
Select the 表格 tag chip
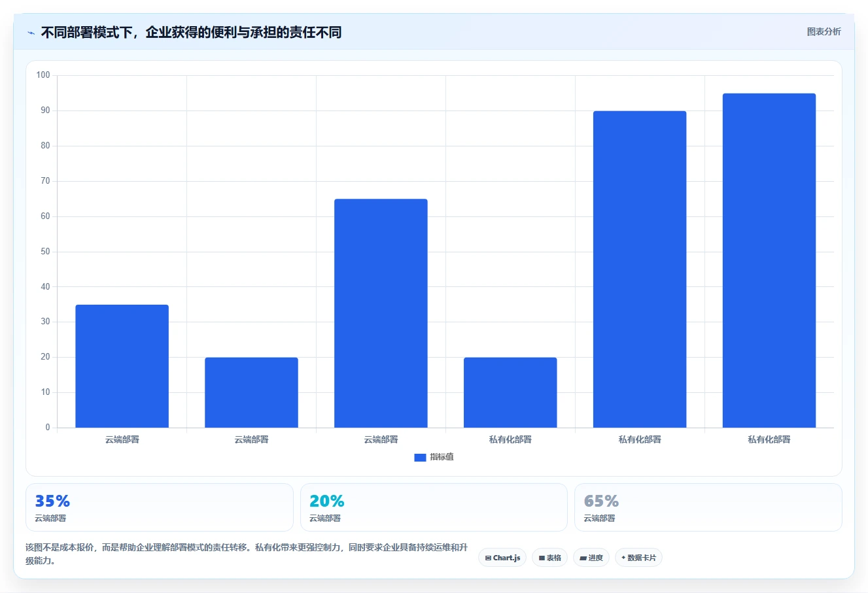(x=550, y=558)
